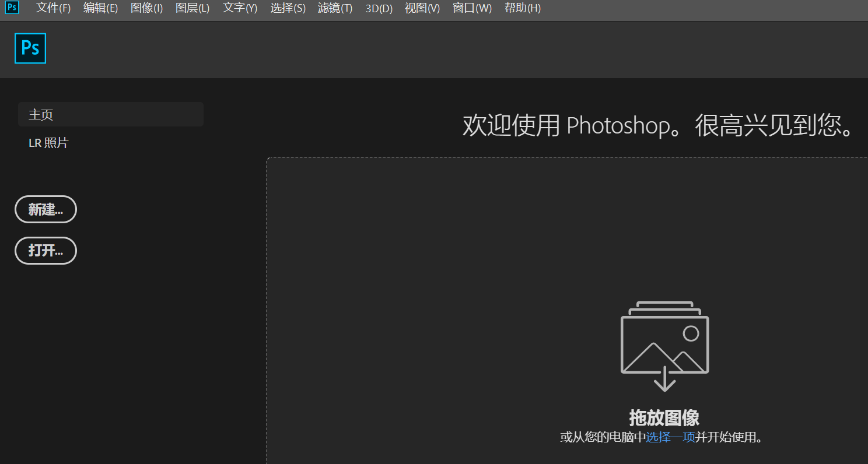This screenshot has height=464, width=868.
Task: Select the 主页 tab in sidebar
Action: (111, 114)
